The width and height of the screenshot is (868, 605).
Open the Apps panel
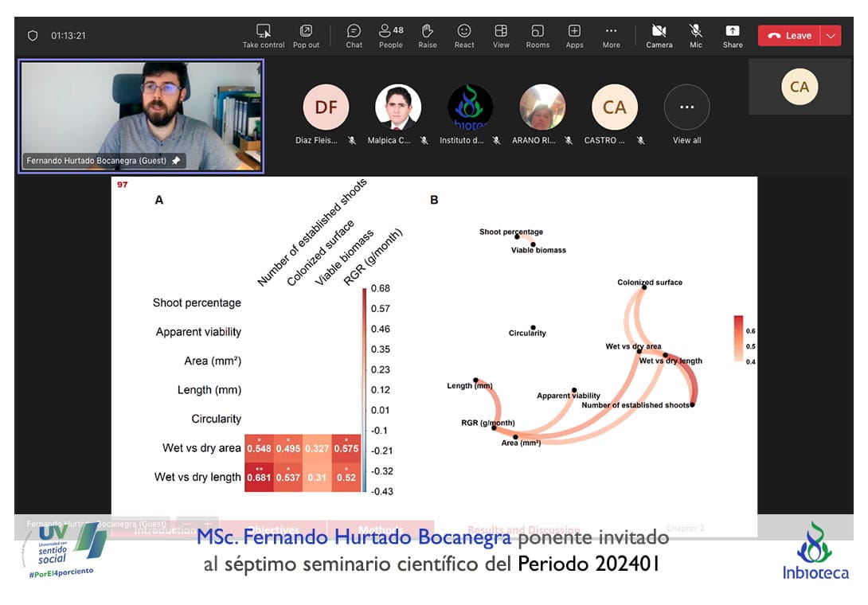pos(574,35)
